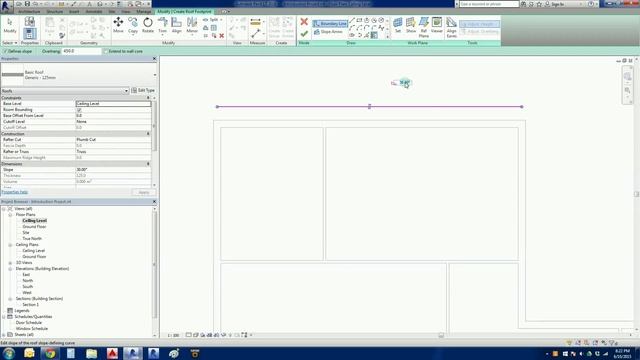
Task: Toggle the Properties palette button
Action: click(29, 33)
